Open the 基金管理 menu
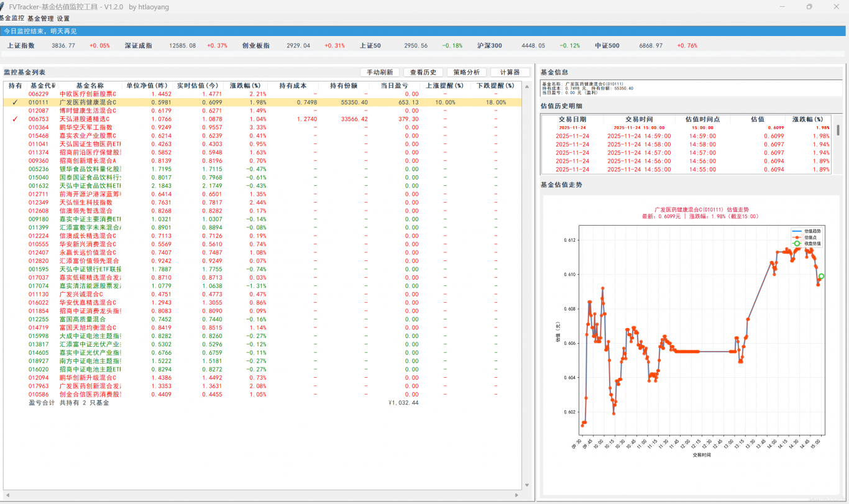This screenshot has width=849, height=504. pos(40,19)
